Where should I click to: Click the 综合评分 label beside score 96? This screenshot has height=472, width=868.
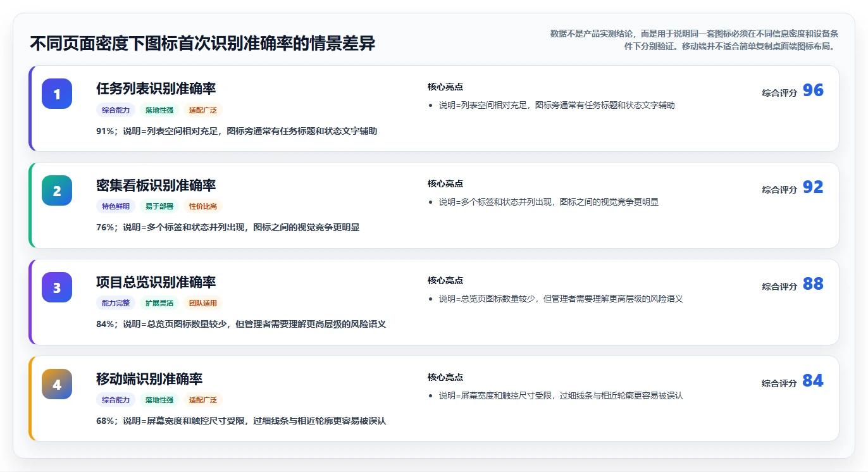pyautogui.click(x=779, y=93)
